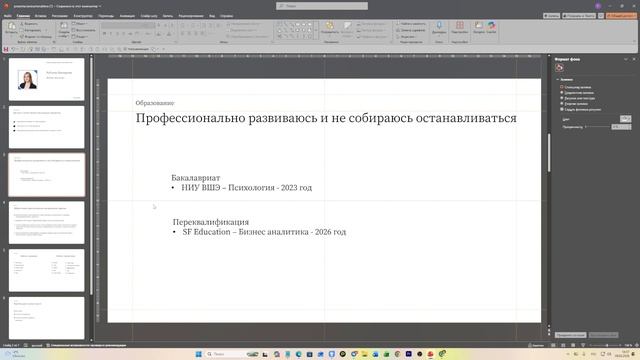
Task: Click the top search box in title bar
Action: [x=322, y=6]
